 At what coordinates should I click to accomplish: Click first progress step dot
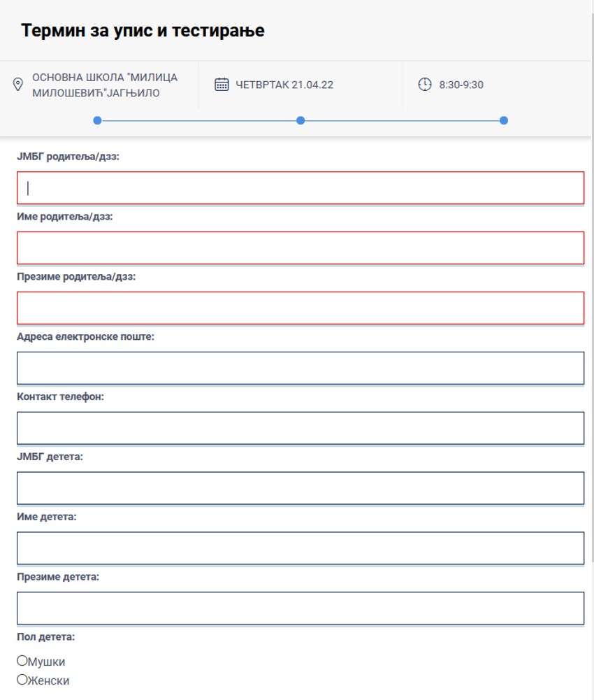click(x=97, y=120)
